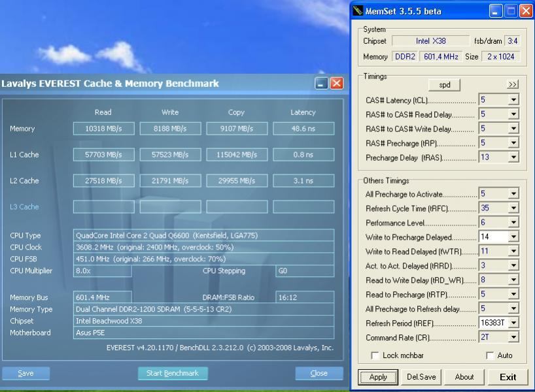Click the Memory Bus value in EVEREST
The width and height of the screenshot is (535, 392).
tap(103, 297)
